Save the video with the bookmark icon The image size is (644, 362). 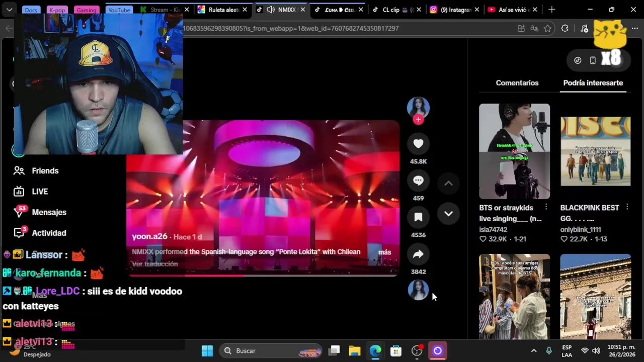[418, 217]
